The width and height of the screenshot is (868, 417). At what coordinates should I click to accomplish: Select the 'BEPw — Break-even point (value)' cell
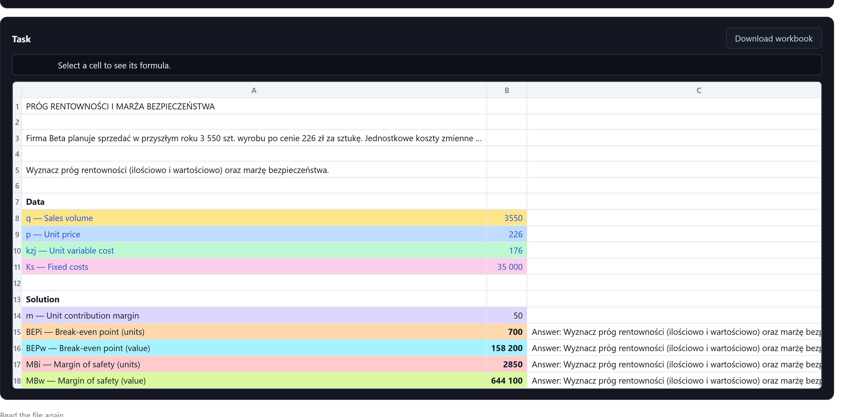(x=254, y=348)
